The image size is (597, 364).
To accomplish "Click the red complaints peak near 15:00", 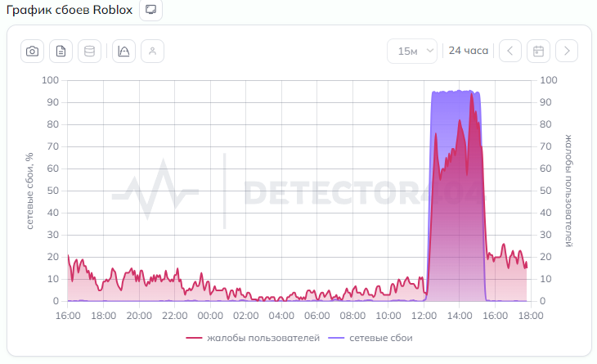I will pos(472,95).
